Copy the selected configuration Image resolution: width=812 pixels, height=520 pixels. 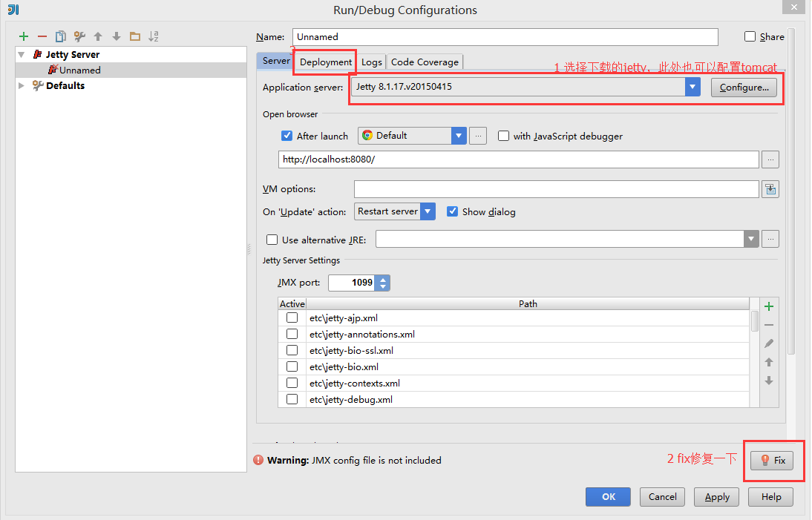[61, 36]
